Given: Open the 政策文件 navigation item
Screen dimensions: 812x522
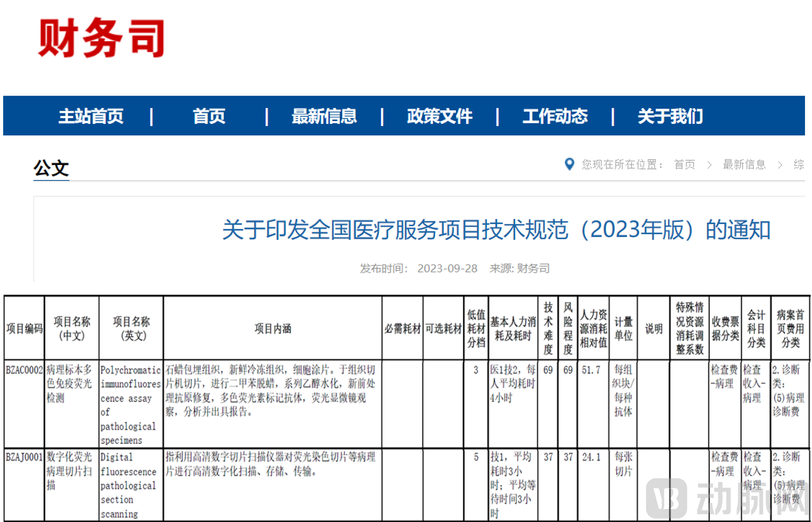Looking at the screenshot, I should 439,117.
